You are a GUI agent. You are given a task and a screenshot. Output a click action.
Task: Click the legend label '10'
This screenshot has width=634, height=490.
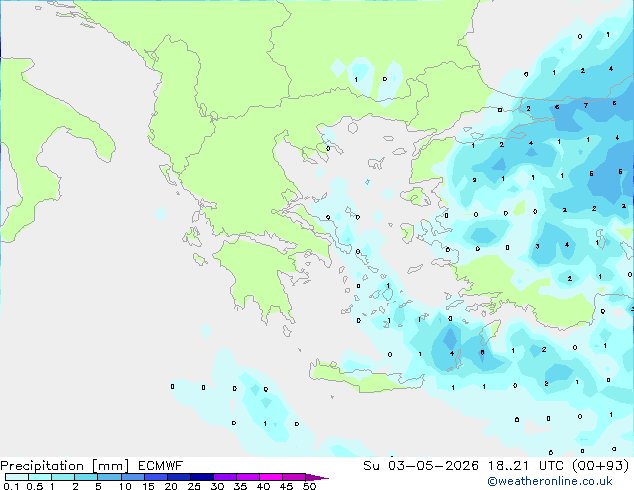click(x=125, y=486)
